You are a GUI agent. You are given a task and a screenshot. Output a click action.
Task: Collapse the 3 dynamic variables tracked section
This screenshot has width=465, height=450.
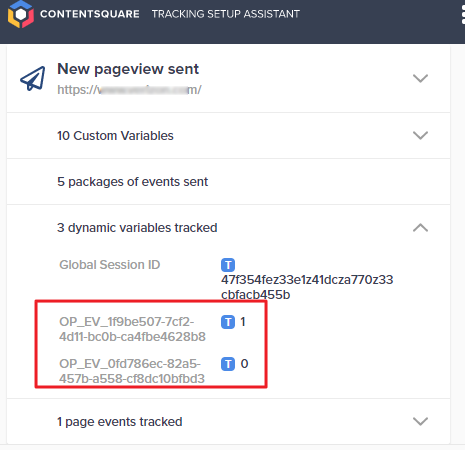[420, 228]
